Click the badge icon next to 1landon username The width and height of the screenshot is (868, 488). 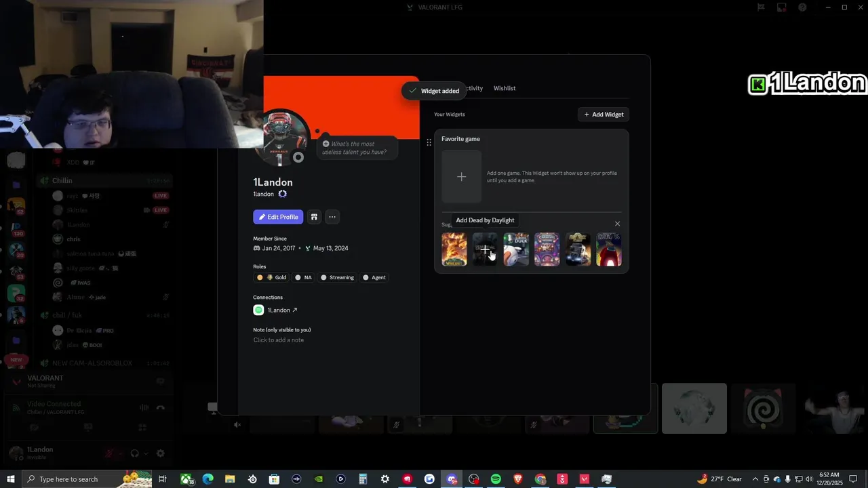pyautogui.click(x=283, y=194)
